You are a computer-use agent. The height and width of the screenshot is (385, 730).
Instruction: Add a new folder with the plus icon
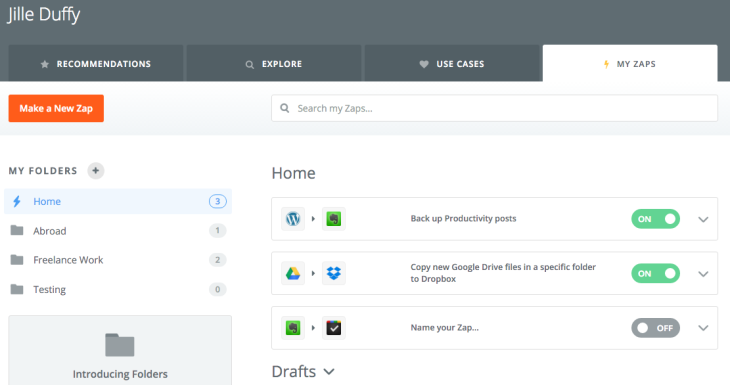[x=95, y=171]
